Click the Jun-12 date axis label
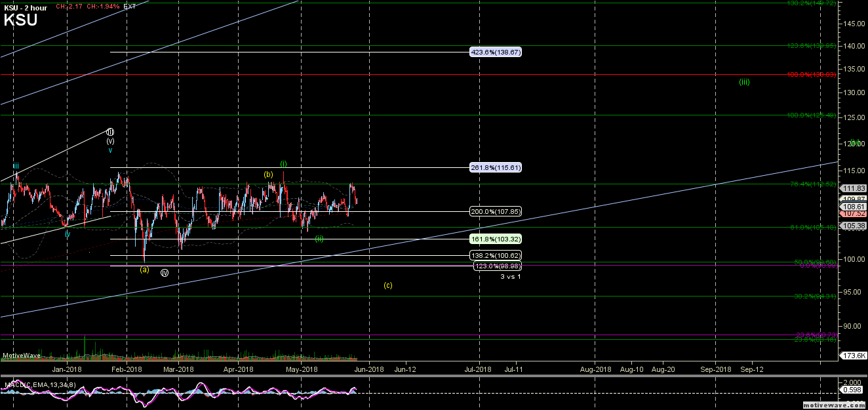The width and height of the screenshot is (868, 410). pyautogui.click(x=404, y=369)
